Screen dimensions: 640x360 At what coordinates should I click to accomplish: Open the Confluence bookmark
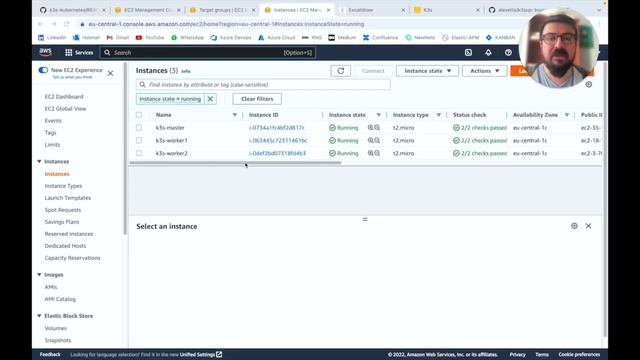point(380,38)
